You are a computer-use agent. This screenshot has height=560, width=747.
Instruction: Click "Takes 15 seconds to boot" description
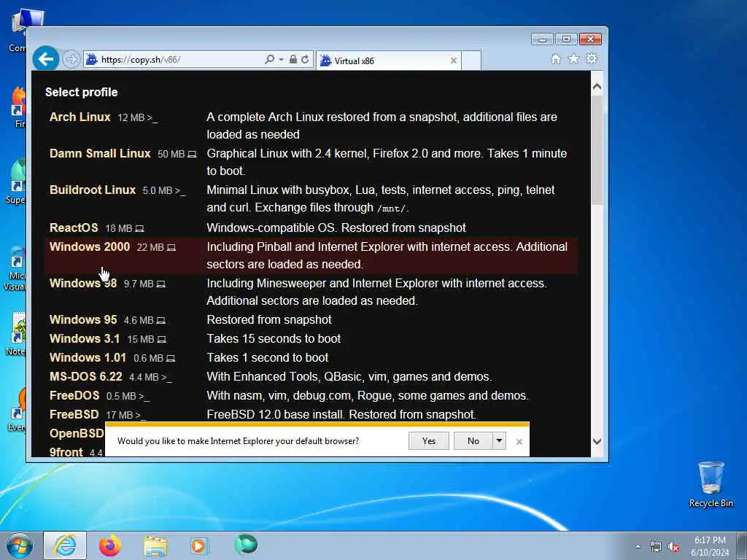[x=274, y=338]
